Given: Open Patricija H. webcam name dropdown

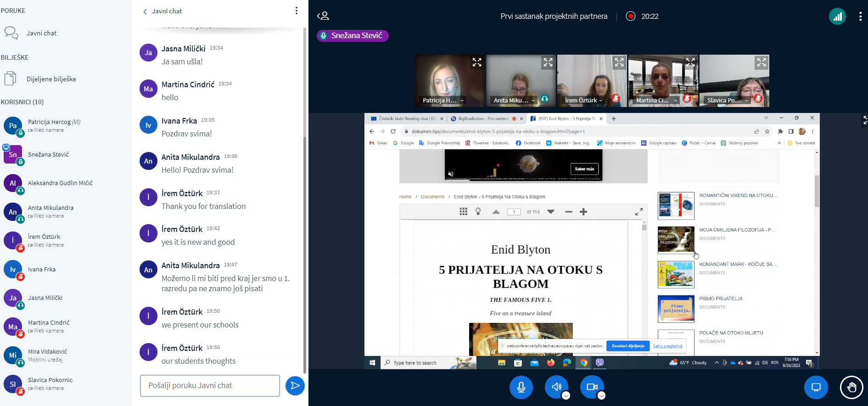Looking at the screenshot, I should [442, 100].
